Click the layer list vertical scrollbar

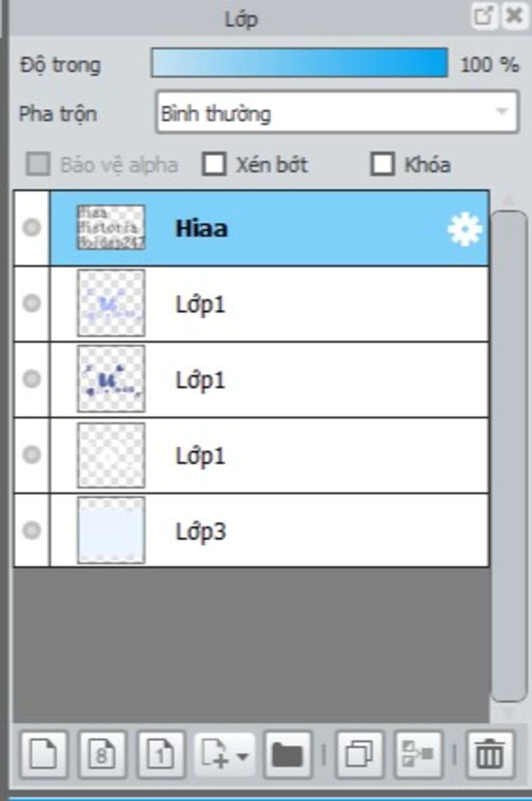click(x=509, y=456)
